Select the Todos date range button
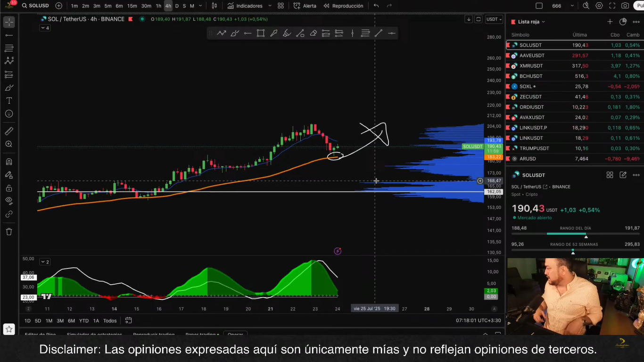Screen dimensions: 644x362 [110, 321]
